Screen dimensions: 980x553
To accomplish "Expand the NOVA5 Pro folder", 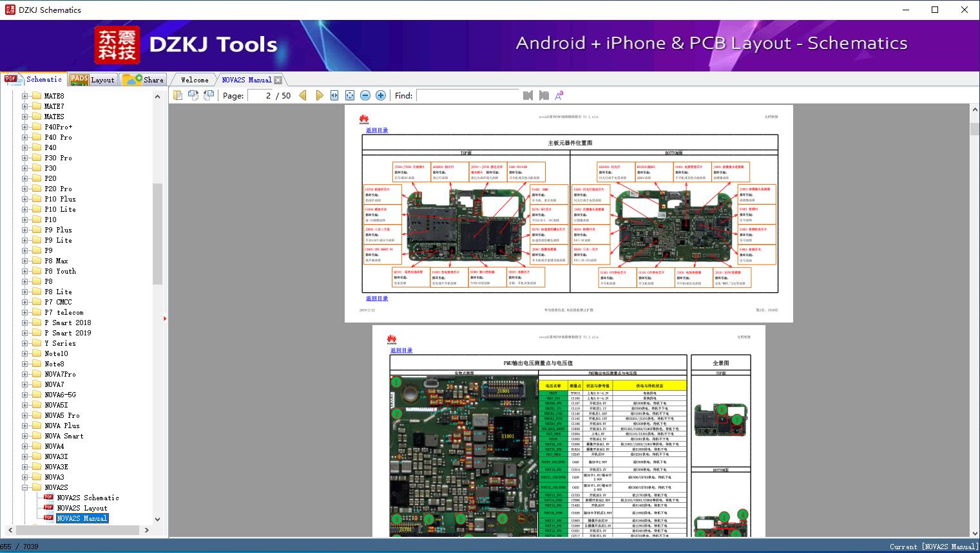I will click(25, 415).
